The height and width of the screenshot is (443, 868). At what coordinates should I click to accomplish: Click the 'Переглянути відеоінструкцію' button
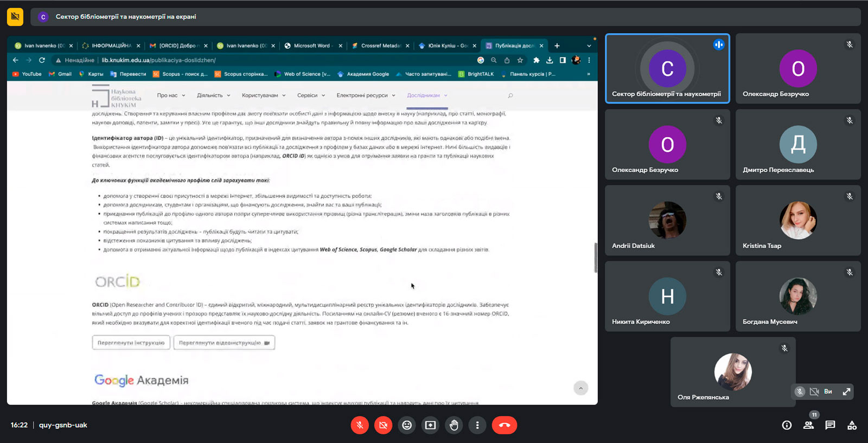[224, 343]
